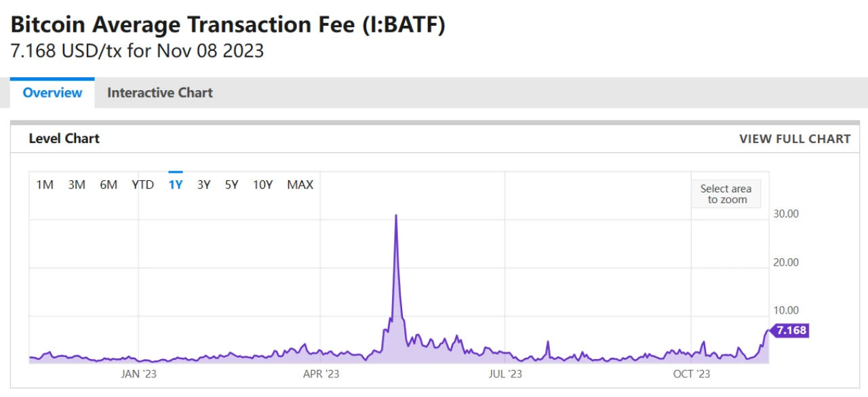Image resolution: width=868 pixels, height=397 pixels.
Task: Click the Level Chart heading
Action: 64,139
